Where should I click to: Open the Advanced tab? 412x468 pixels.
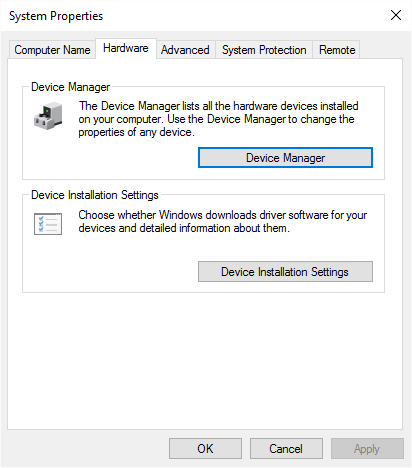coord(185,50)
